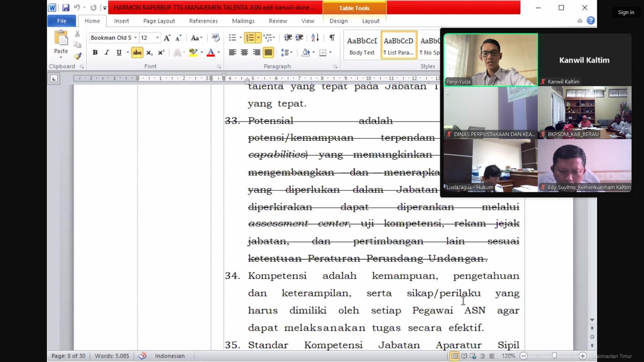The width and height of the screenshot is (644, 362).
Task: Click the Shrink Font icon
Action: coord(178,38)
